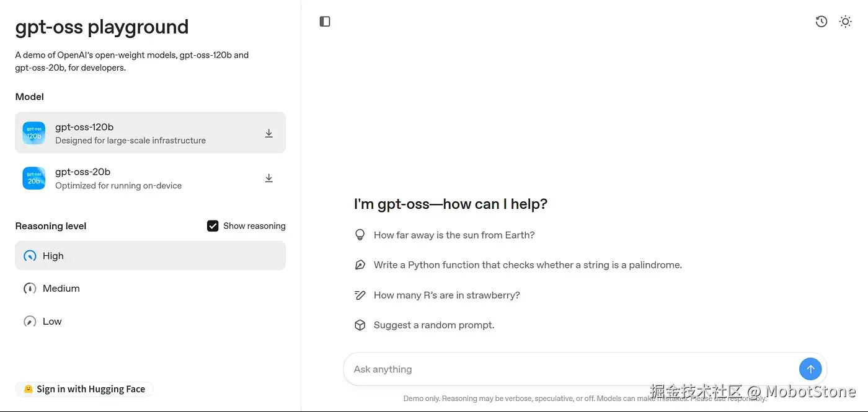
Task: Ask how far the sun is from Earth
Action: click(x=454, y=235)
